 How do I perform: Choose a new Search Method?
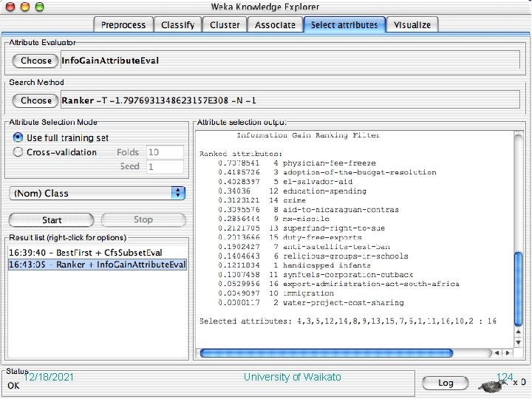[35, 100]
